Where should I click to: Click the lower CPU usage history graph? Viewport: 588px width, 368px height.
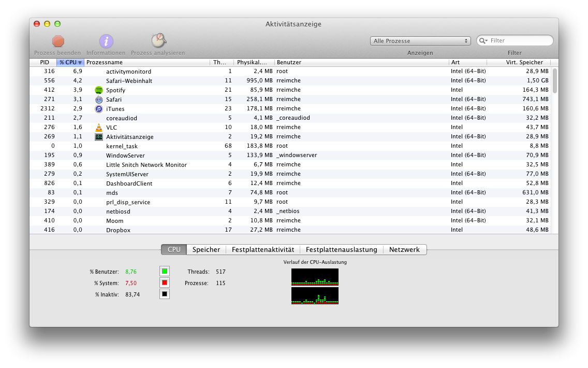(x=315, y=295)
